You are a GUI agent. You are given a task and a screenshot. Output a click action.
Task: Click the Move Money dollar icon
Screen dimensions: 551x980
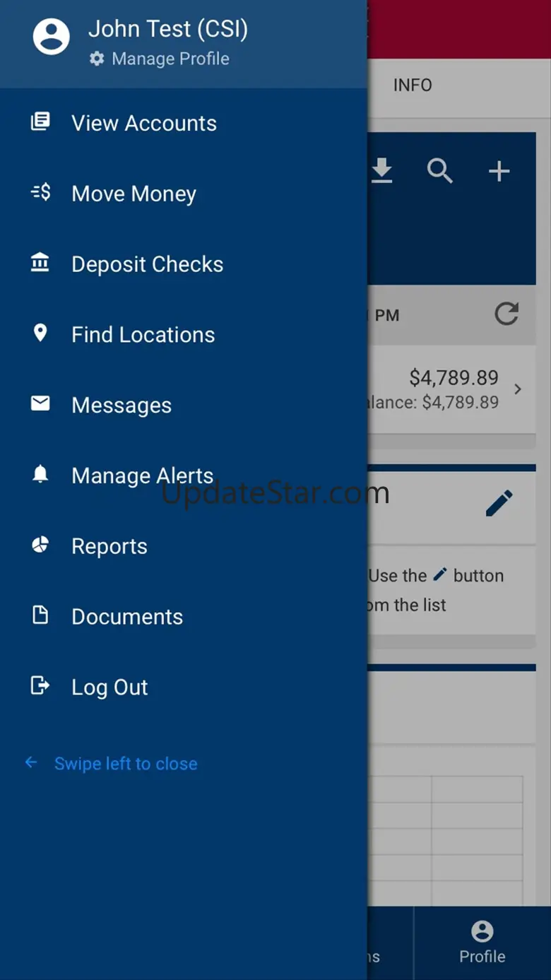tap(40, 192)
